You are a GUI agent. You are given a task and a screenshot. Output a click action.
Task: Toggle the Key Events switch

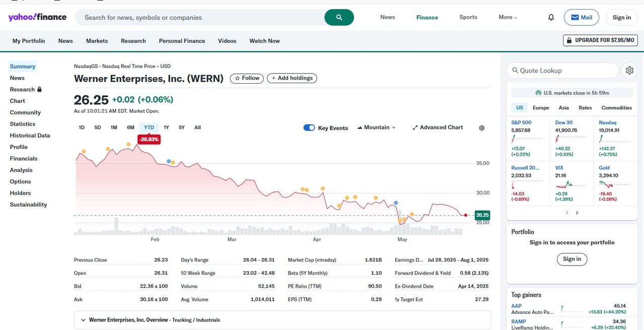tap(309, 127)
